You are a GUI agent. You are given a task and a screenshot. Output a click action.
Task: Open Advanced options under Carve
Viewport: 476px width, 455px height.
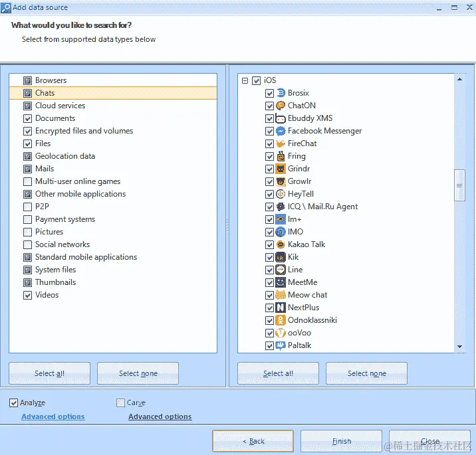[x=160, y=416]
